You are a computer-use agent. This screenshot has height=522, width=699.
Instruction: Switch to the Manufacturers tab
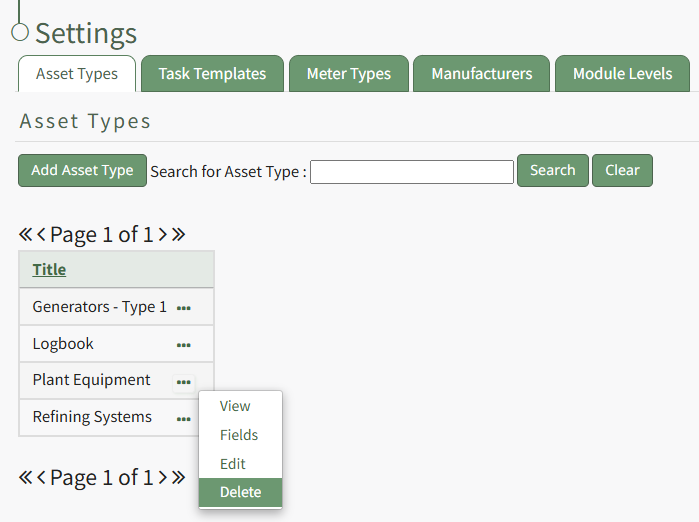tap(481, 74)
